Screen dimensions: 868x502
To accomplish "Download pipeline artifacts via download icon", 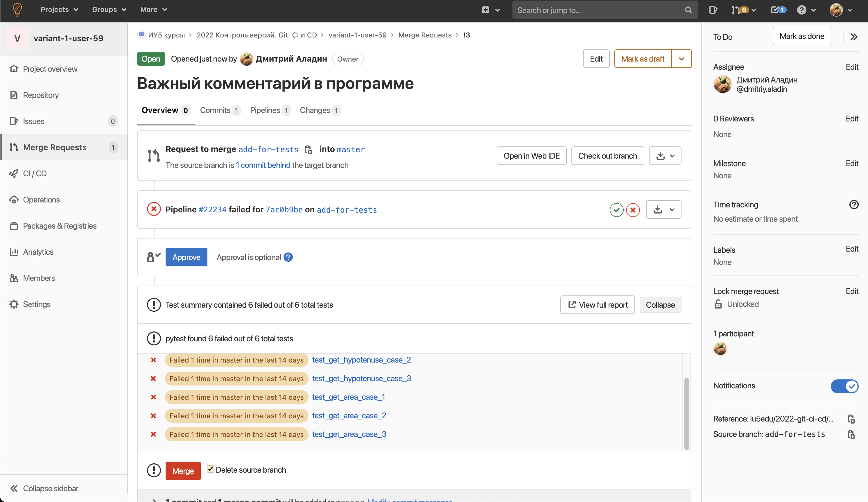I will tap(658, 209).
